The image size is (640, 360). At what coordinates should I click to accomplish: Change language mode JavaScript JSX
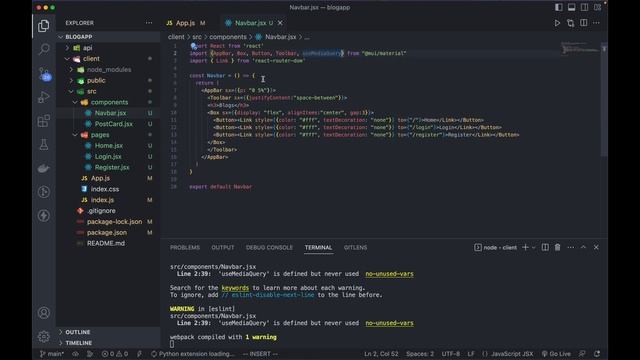click(x=512, y=354)
